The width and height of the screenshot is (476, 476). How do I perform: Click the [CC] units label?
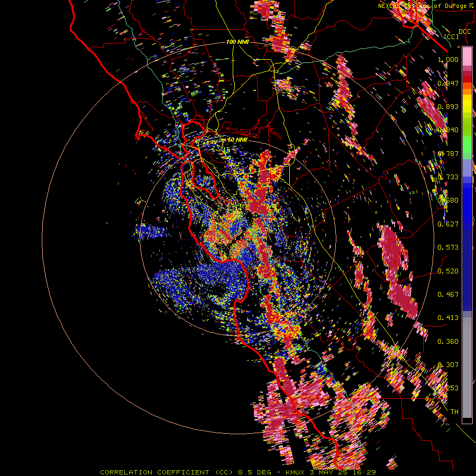tap(452, 36)
